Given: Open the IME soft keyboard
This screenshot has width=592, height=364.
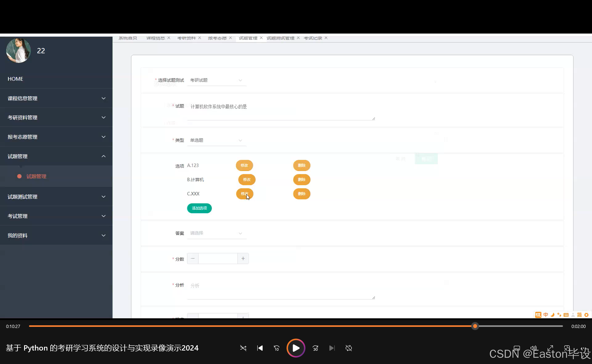Looking at the screenshot, I should coord(566,315).
